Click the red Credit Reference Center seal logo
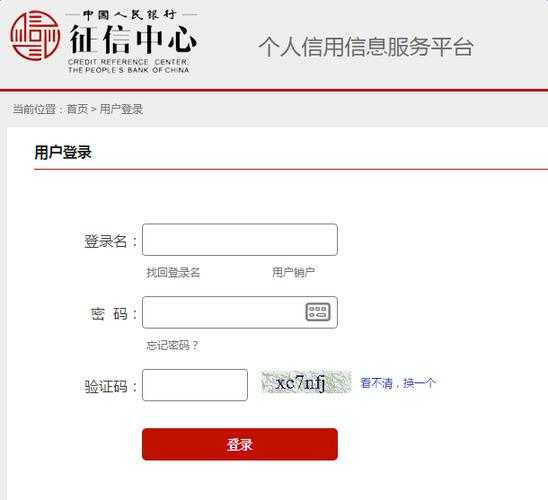 coord(35,36)
